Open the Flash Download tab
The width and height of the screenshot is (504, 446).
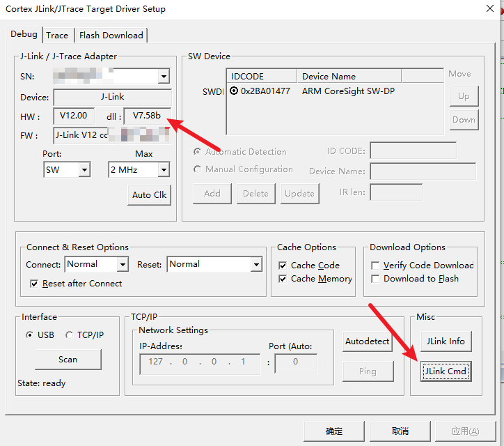pyautogui.click(x=111, y=36)
